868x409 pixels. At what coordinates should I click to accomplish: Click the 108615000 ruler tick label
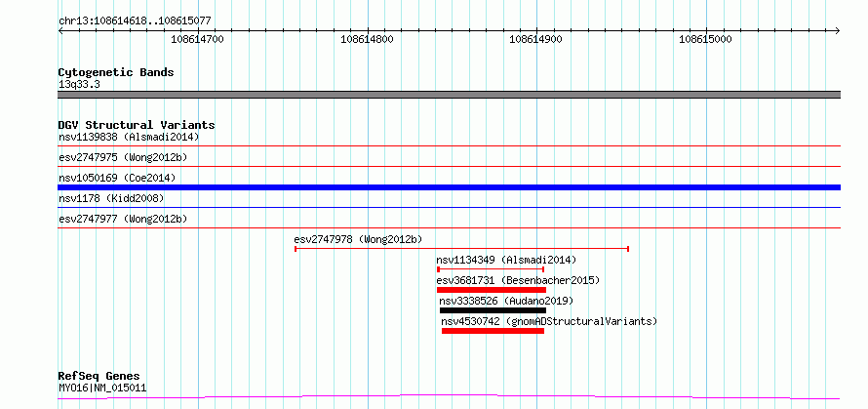(706, 39)
